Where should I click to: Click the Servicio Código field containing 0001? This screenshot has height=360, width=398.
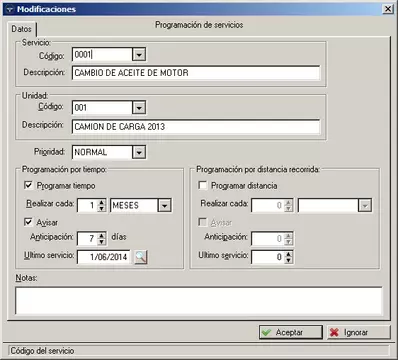point(102,54)
